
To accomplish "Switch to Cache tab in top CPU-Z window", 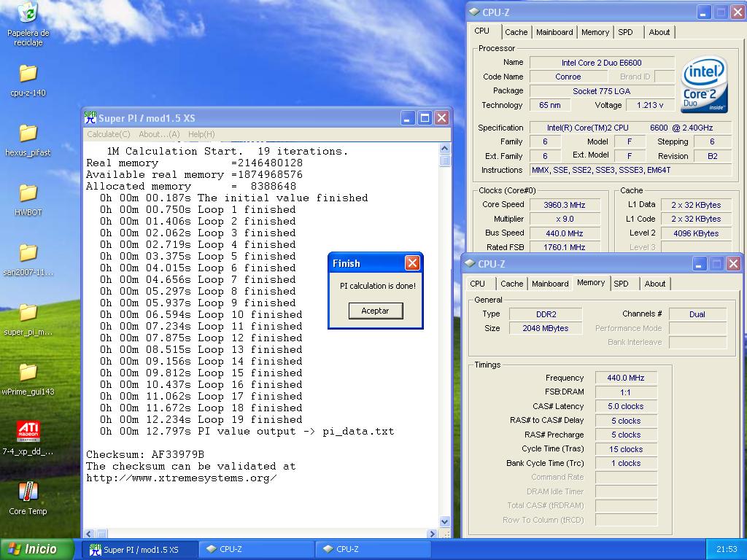I will (516, 32).
